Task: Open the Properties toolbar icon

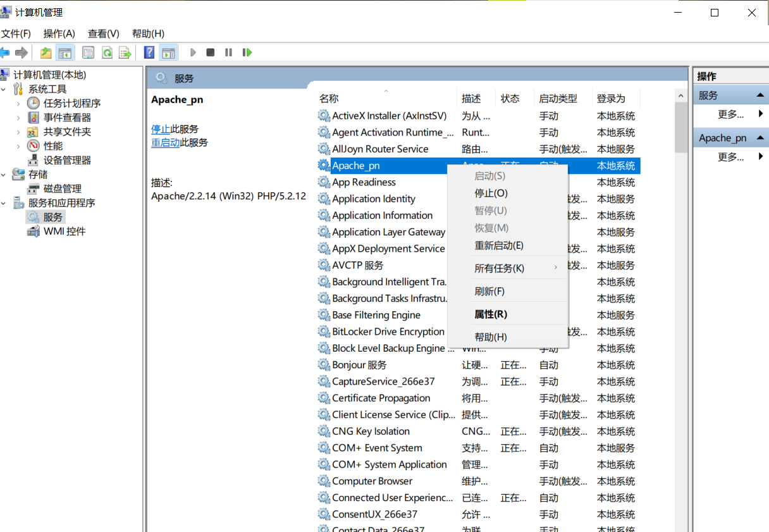Action: 89,53
